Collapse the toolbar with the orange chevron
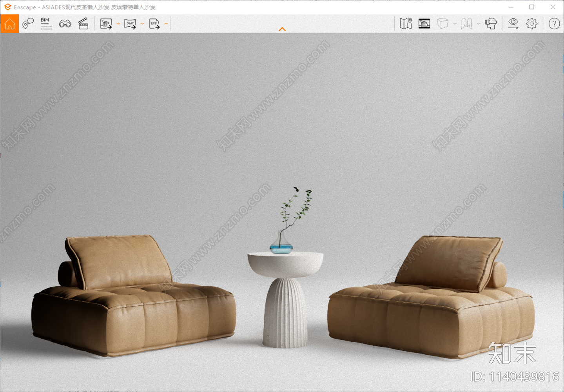The width and height of the screenshot is (564, 392). point(282,29)
